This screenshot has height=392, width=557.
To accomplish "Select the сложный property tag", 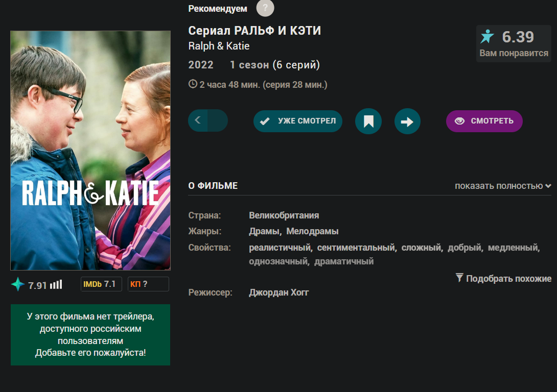I will click(421, 248).
